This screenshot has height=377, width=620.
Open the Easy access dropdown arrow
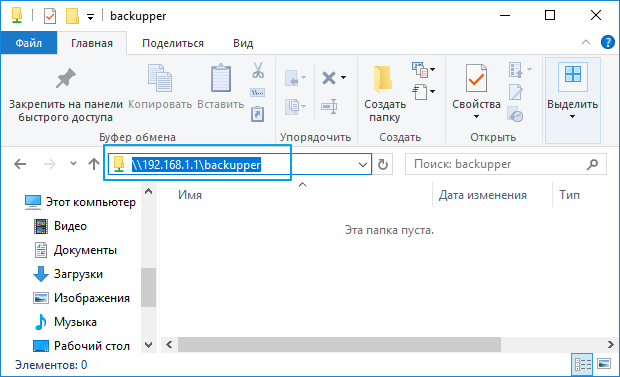pyautogui.click(x=433, y=91)
